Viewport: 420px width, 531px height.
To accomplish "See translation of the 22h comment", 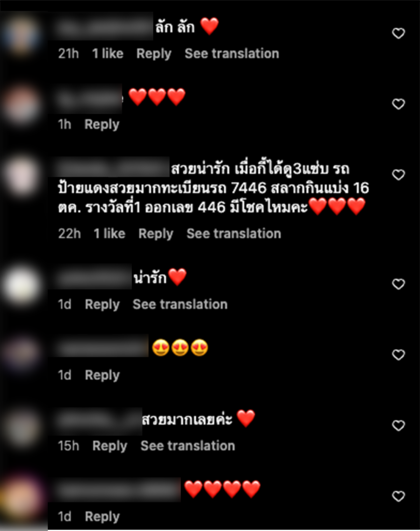I will pyautogui.click(x=234, y=234).
